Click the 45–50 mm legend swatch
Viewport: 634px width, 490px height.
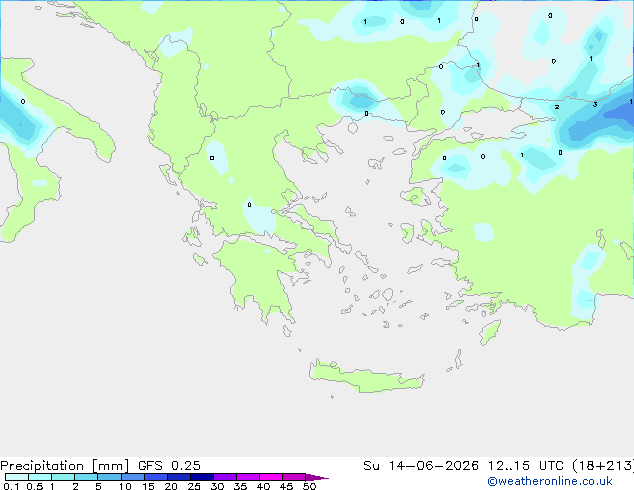(x=294, y=477)
